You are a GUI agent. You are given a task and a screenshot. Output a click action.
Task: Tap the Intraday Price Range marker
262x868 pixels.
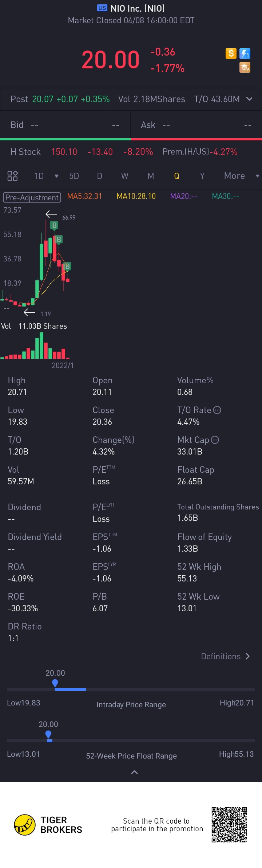pyautogui.click(x=55, y=683)
